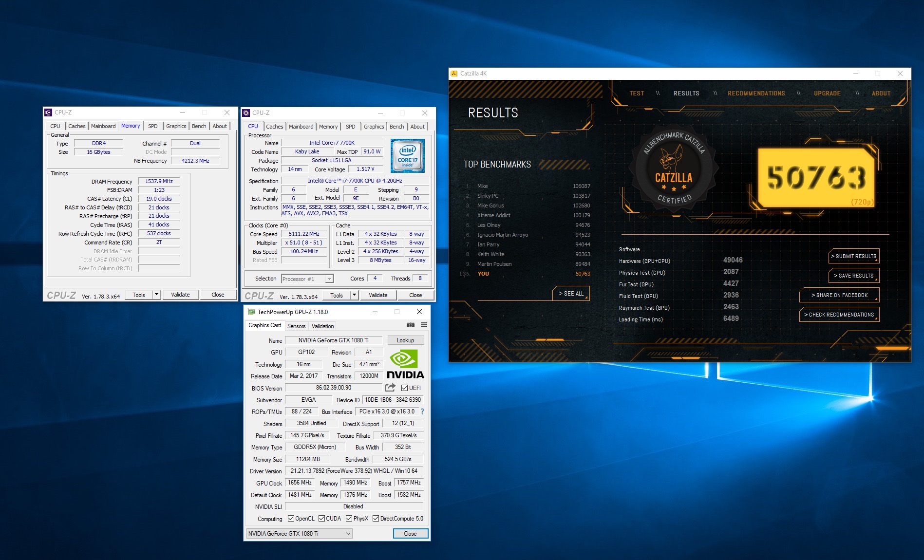
Task: Switch to Validation tab in GPU-Z
Action: (x=322, y=326)
